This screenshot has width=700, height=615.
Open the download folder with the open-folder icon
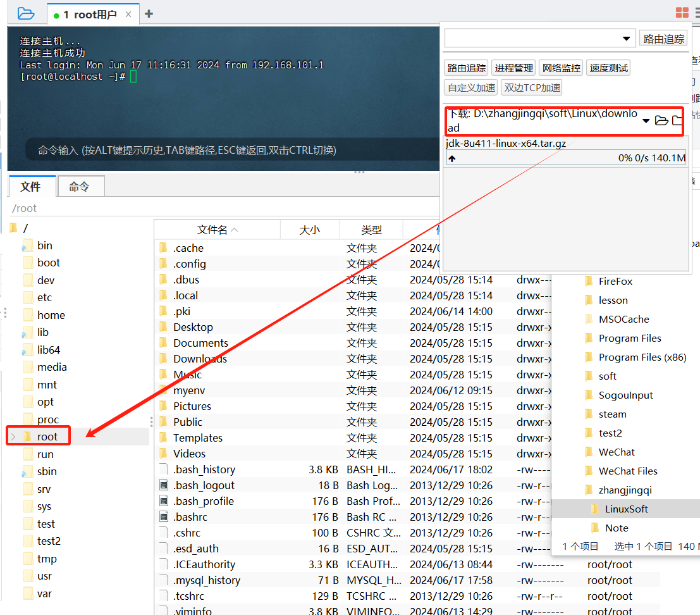tap(661, 121)
